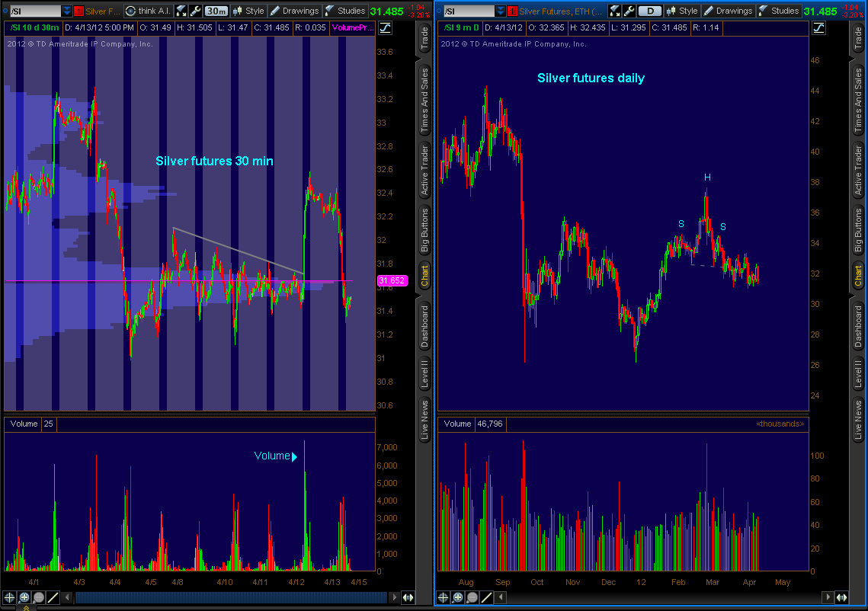This screenshot has height=611, width=868.
Task: Expand the symbol dropdown arrow in left chart
Action: point(67,11)
